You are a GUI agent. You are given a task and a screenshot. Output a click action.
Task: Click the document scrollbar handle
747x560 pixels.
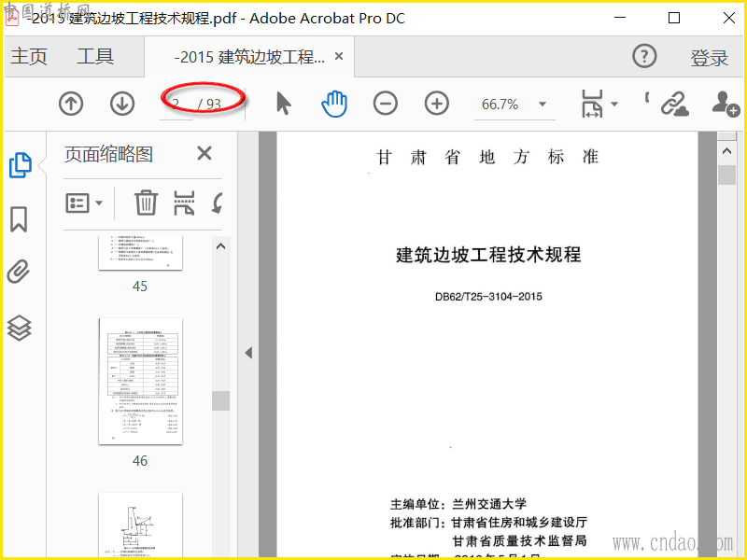point(726,175)
